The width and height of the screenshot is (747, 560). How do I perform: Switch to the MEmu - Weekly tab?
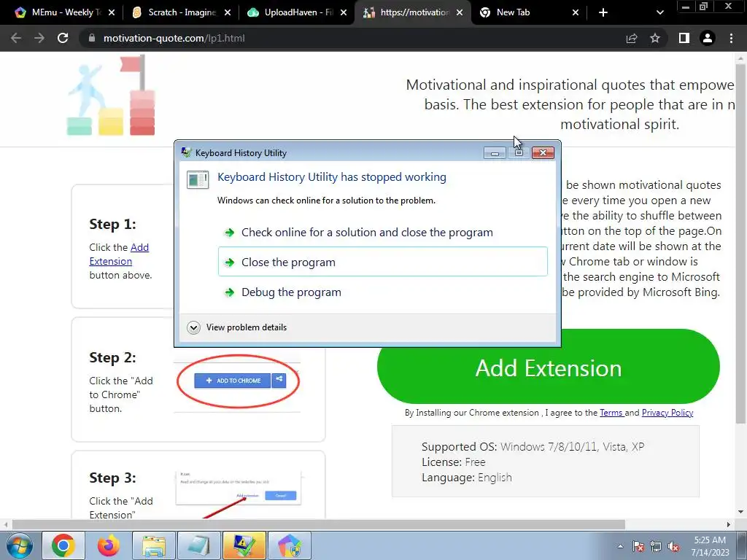(x=58, y=12)
